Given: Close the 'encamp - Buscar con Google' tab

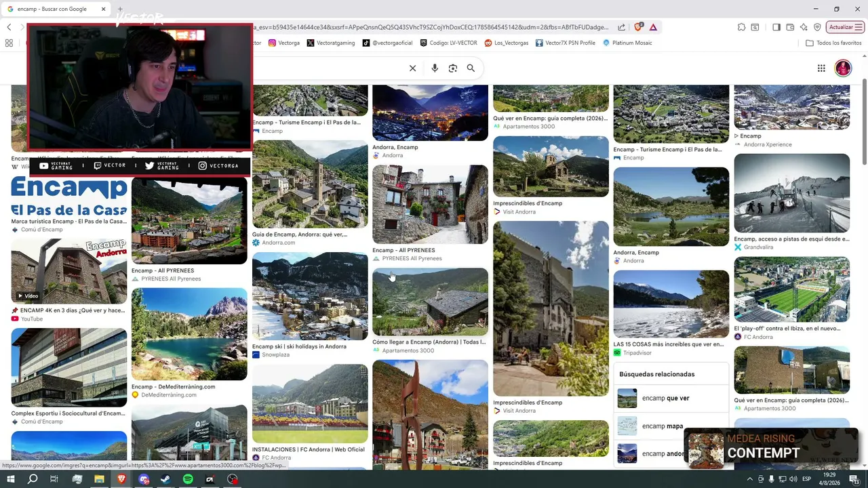Looking at the screenshot, I should point(104,9).
